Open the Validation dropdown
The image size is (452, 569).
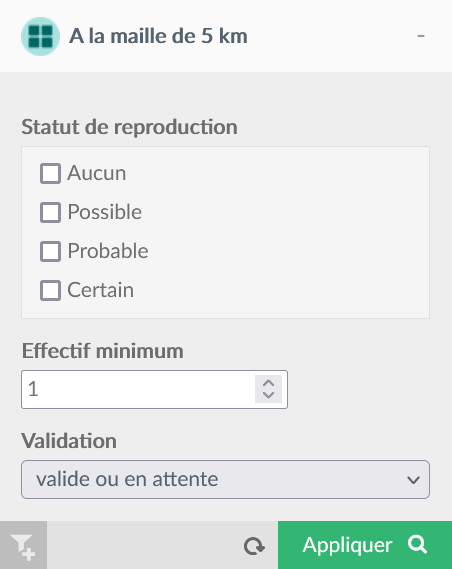coord(225,479)
